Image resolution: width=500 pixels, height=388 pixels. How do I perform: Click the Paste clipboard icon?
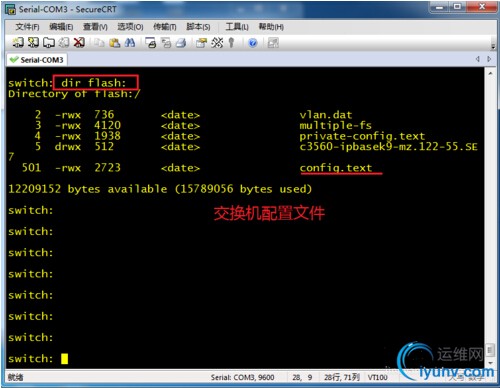click(x=114, y=42)
